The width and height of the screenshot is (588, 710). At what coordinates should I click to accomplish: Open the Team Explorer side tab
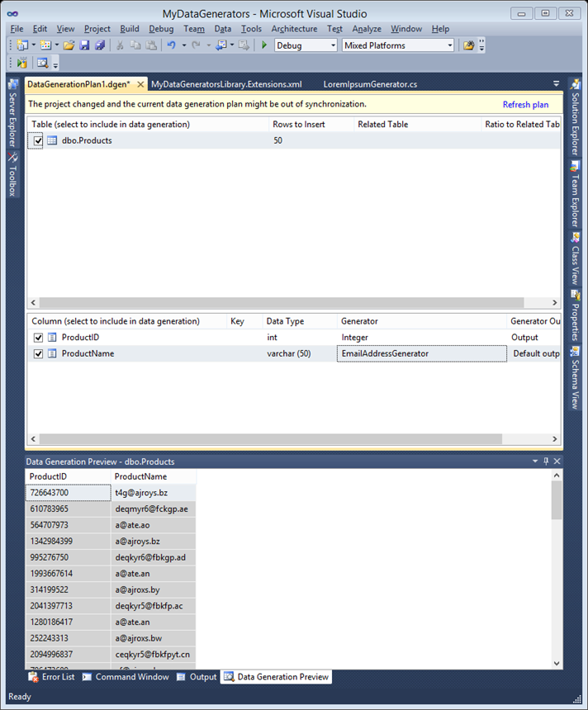(576, 194)
